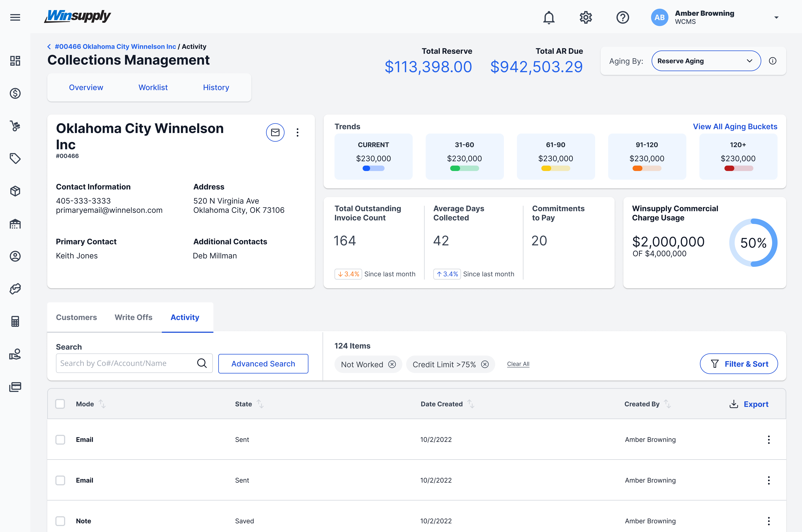This screenshot has width=802, height=532.
Task: Check the first Email row checkbox
Action: tap(60, 439)
